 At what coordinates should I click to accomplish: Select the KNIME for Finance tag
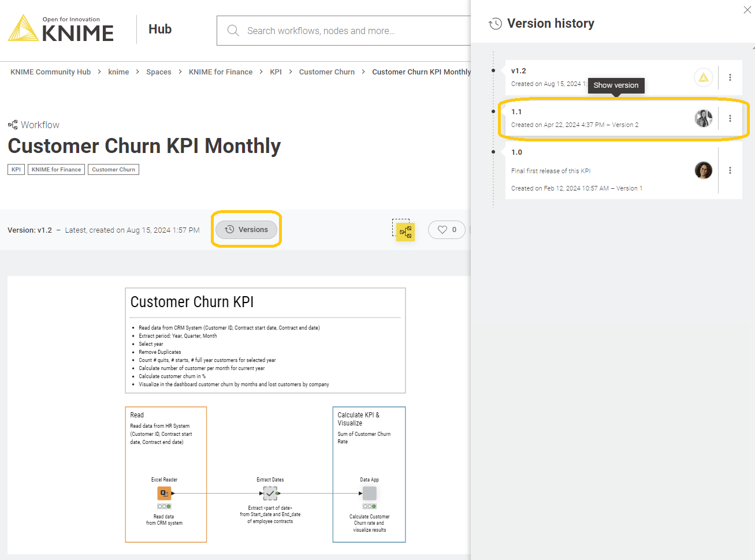(55, 169)
